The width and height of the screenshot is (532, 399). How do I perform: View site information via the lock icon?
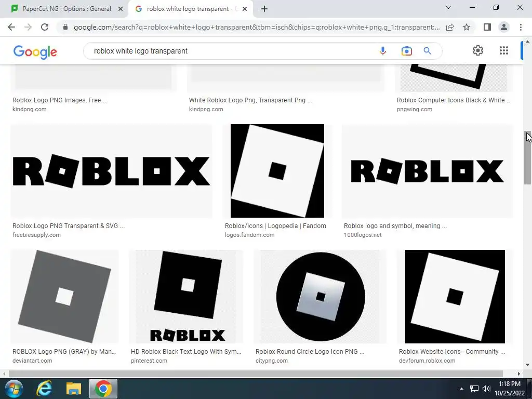tap(65, 27)
